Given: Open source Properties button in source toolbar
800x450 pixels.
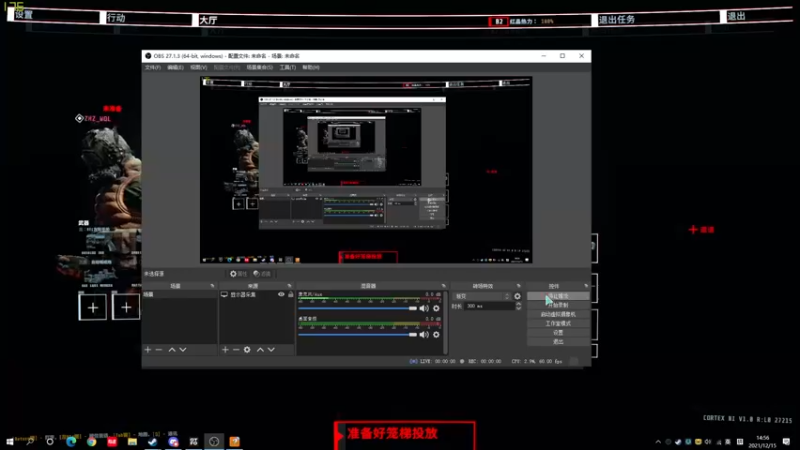Looking at the screenshot, I should click(x=238, y=274).
